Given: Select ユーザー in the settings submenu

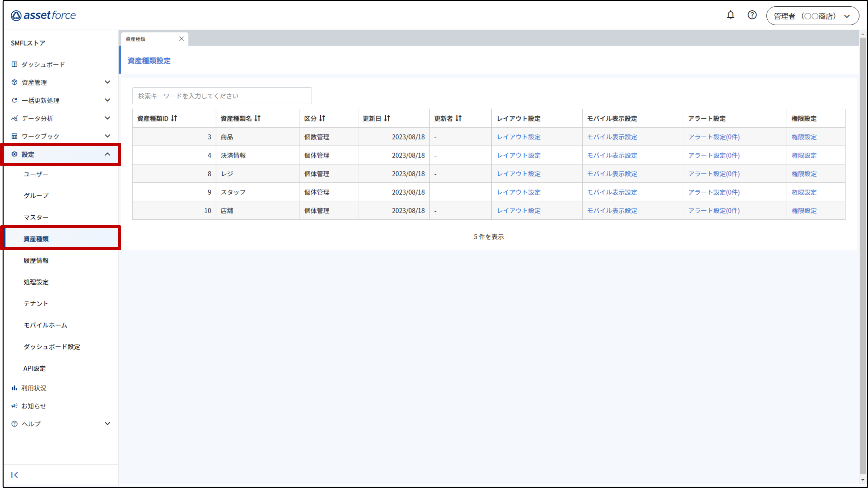Looking at the screenshot, I should tap(36, 174).
